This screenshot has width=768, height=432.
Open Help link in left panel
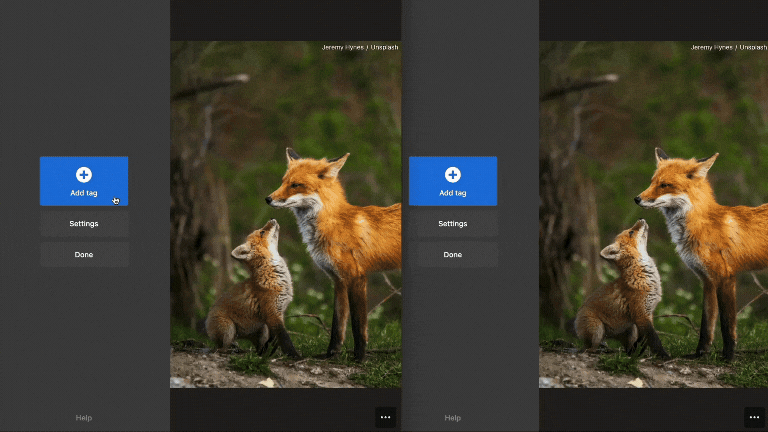(x=84, y=418)
